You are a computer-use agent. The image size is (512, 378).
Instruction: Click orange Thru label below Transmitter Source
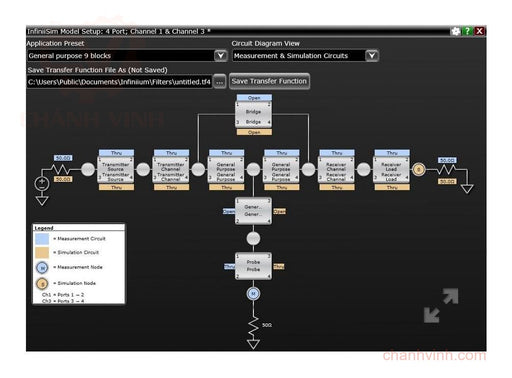pos(116,188)
